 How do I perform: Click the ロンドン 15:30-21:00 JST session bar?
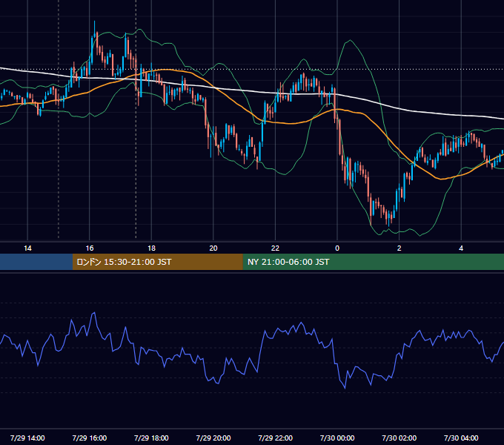(157, 262)
